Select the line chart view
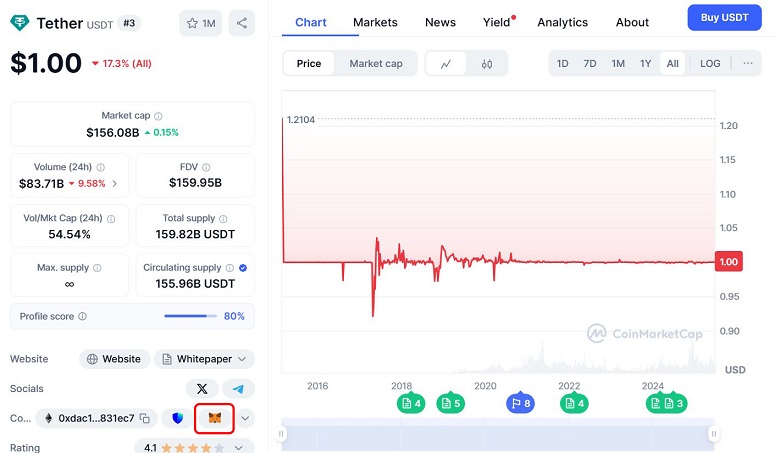 (x=446, y=64)
